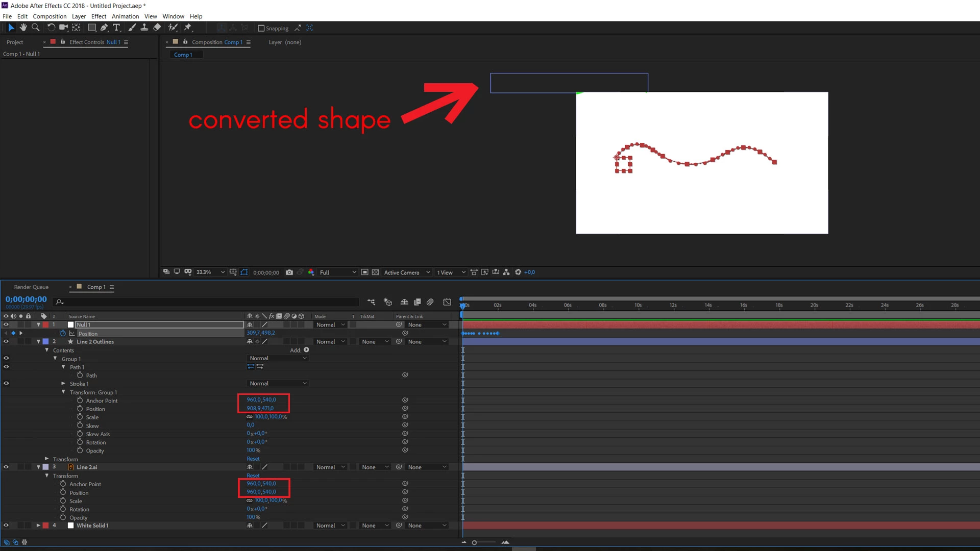Screen dimensions: 980x551
Task: Select the Puppet Pin tool
Action: point(188,28)
